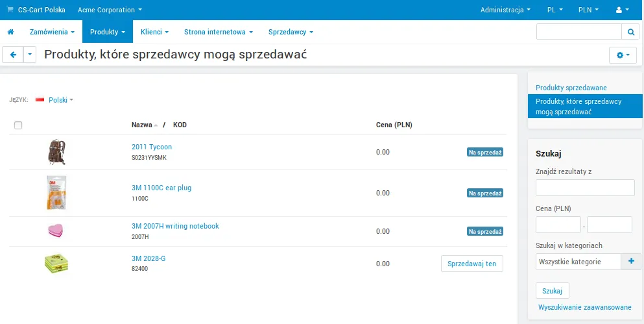Open the Strona internetowa menu
Viewport: 644px width, 324px height.
(218, 32)
